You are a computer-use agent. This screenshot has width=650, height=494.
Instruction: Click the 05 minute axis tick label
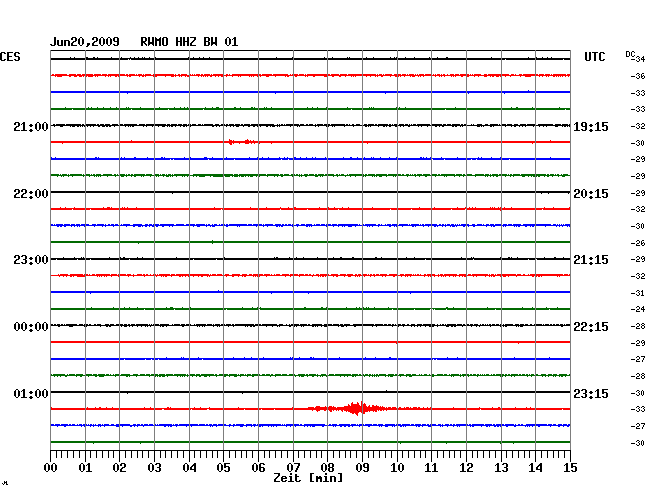coord(223,468)
